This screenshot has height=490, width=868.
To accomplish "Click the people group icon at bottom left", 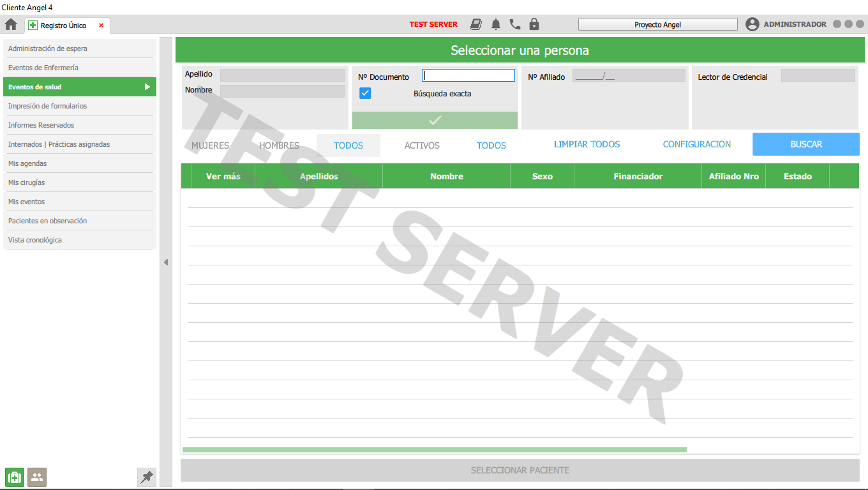I will click(37, 477).
